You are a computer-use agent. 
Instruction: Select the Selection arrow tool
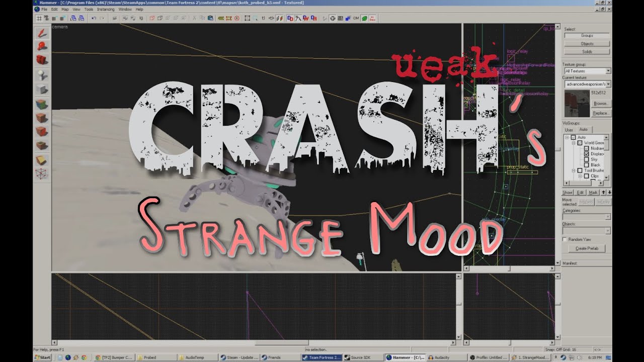pos(41,34)
